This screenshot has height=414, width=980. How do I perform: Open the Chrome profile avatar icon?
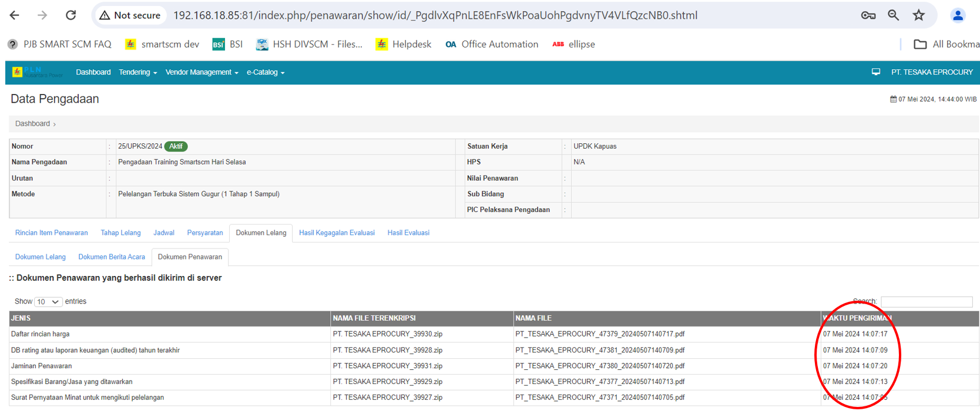point(957,15)
